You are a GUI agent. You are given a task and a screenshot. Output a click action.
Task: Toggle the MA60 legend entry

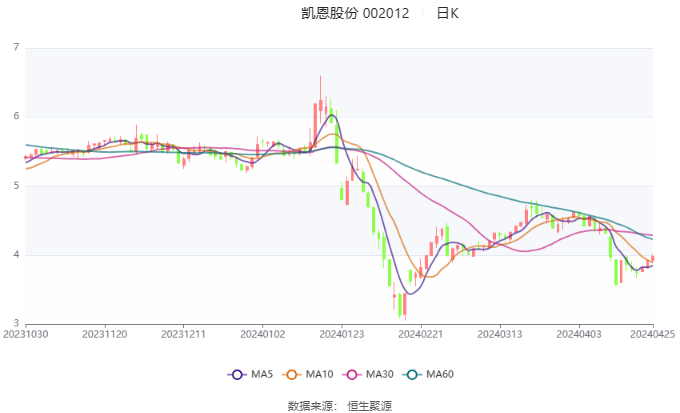coord(428,374)
